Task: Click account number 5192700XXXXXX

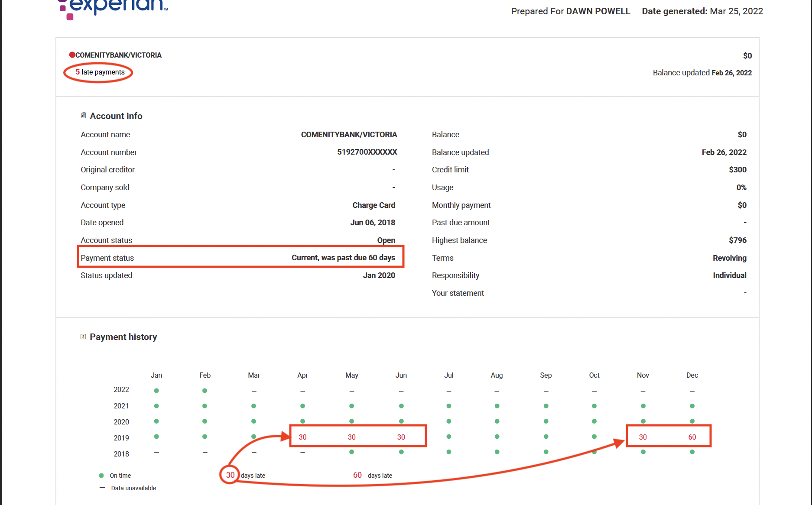Action: (367, 152)
